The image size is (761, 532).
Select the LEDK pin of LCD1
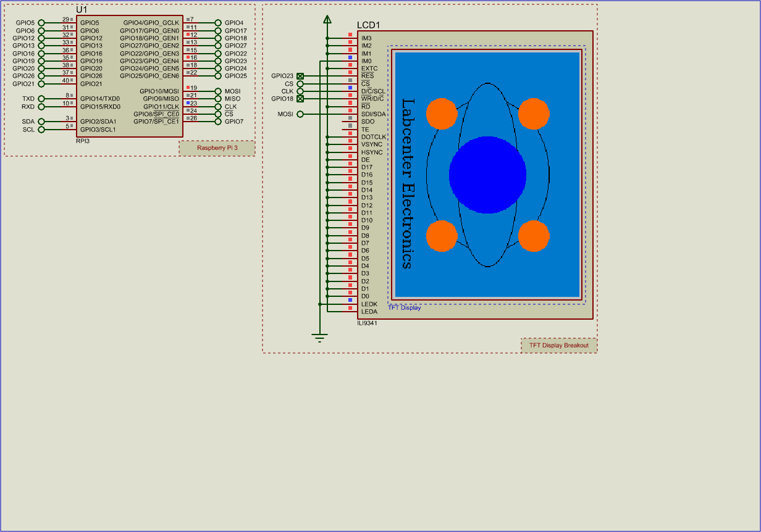coord(368,304)
